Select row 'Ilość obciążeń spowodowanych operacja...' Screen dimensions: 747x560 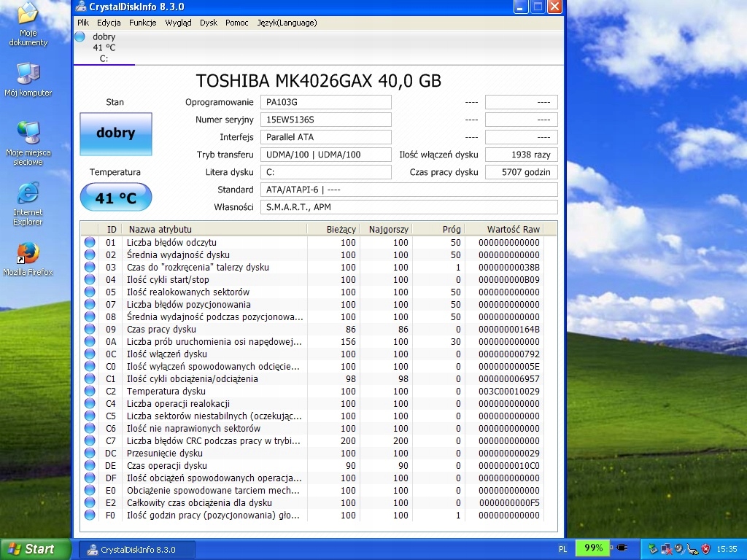coord(312,478)
